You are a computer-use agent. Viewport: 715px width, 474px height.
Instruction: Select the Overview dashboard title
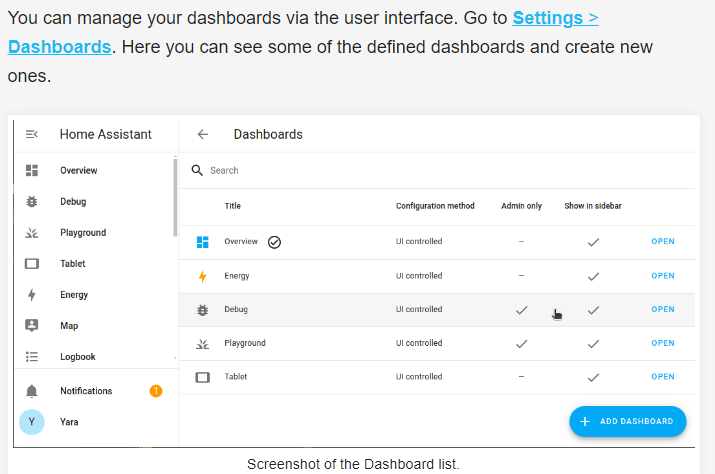click(241, 241)
